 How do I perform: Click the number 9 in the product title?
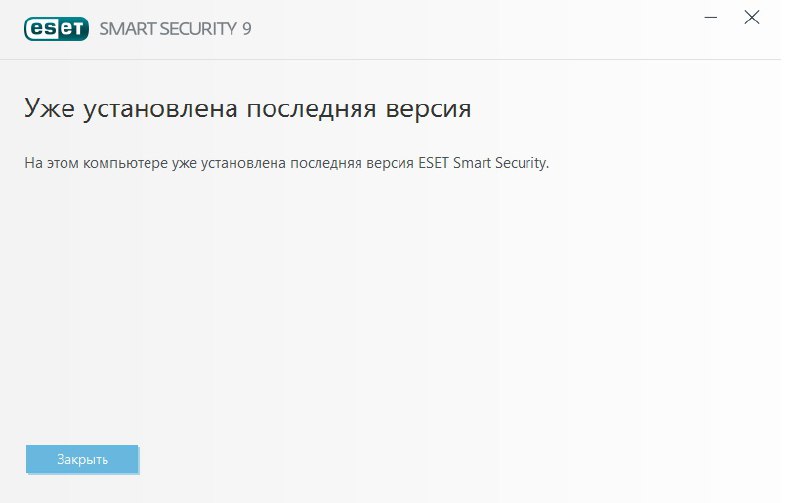click(x=247, y=29)
